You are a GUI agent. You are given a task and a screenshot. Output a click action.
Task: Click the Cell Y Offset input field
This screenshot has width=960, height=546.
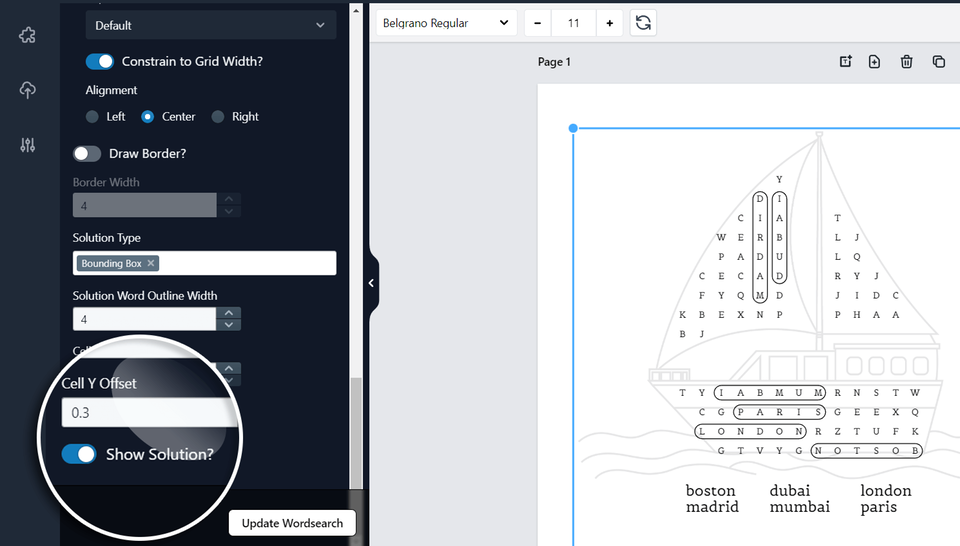pos(149,413)
